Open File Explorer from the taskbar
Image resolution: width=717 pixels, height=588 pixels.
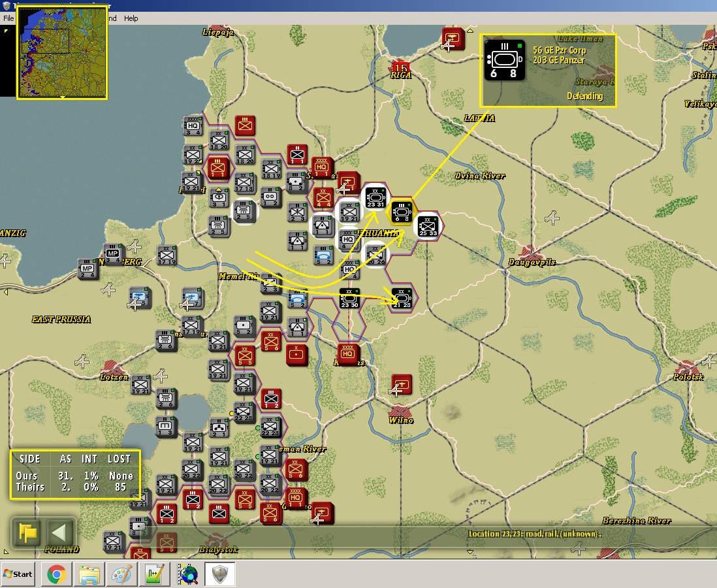pos(89,574)
